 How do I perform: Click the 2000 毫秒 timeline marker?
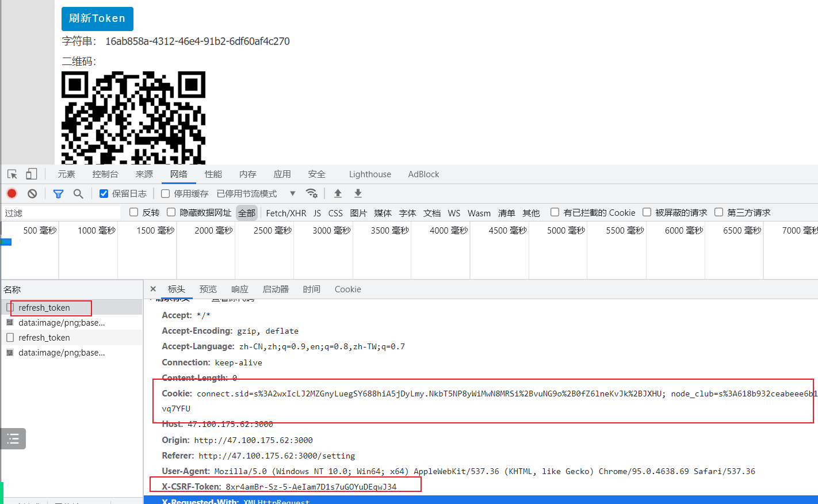213,230
